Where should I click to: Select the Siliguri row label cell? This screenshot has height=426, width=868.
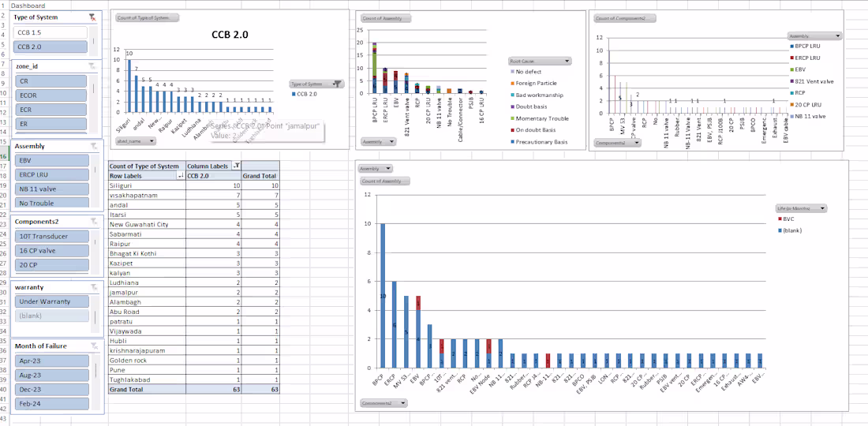point(147,186)
